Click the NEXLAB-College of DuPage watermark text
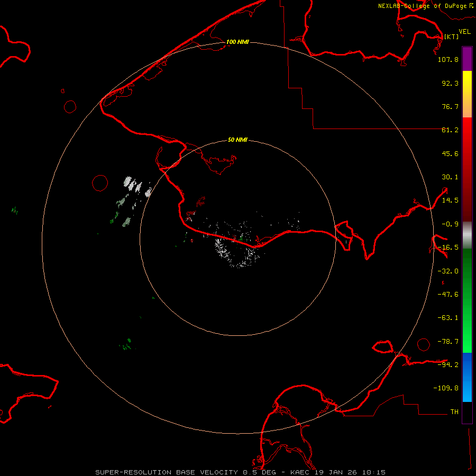The width and height of the screenshot is (476, 476). (425, 6)
